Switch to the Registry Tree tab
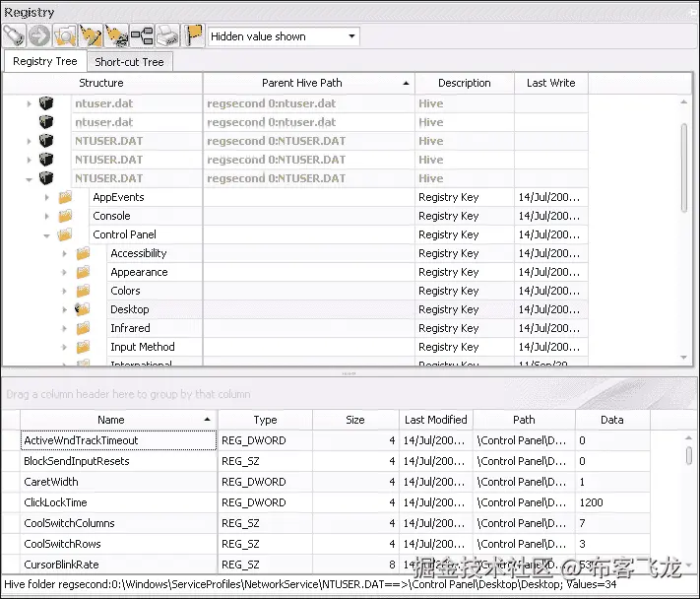Image resolution: width=700 pixels, height=599 pixels. tap(45, 61)
